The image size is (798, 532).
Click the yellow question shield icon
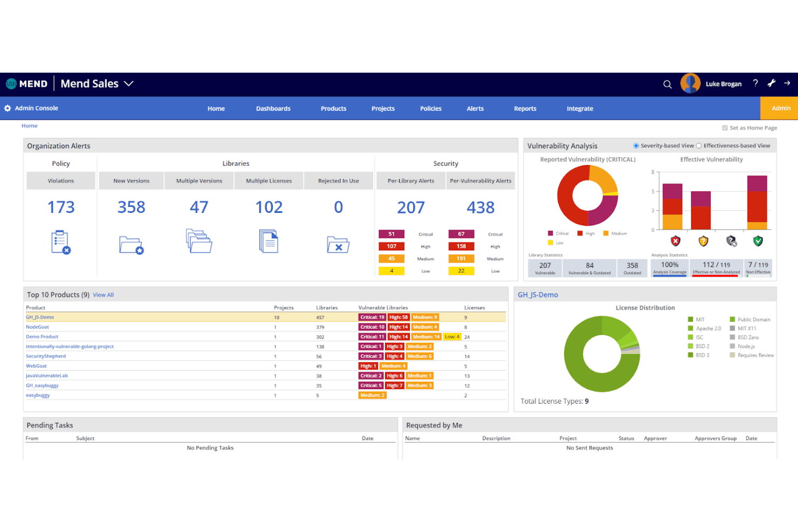(x=703, y=241)
